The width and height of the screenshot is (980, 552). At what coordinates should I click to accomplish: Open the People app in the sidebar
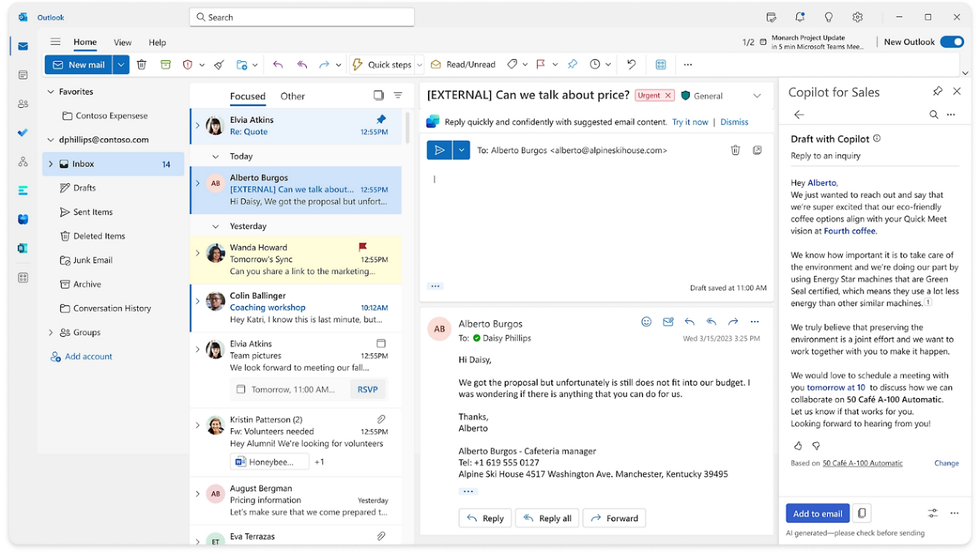(23, 103)
